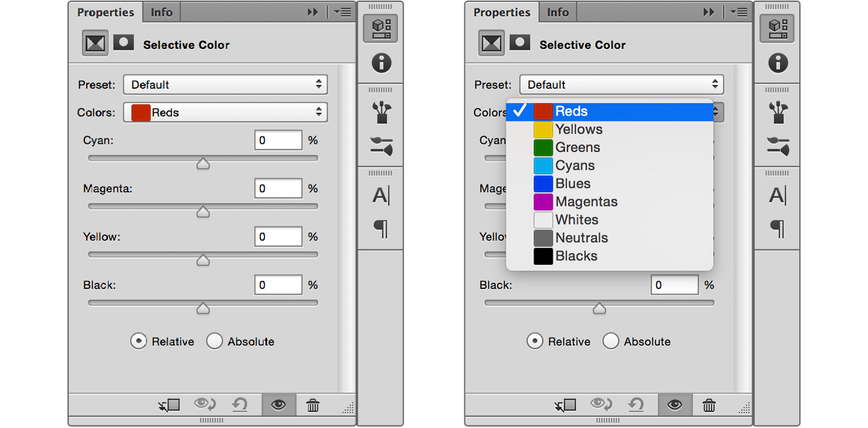Open the Character panel icon beside the left panel
The width and height of the screenshot is (868, 428).
click(x=381, y=196)
